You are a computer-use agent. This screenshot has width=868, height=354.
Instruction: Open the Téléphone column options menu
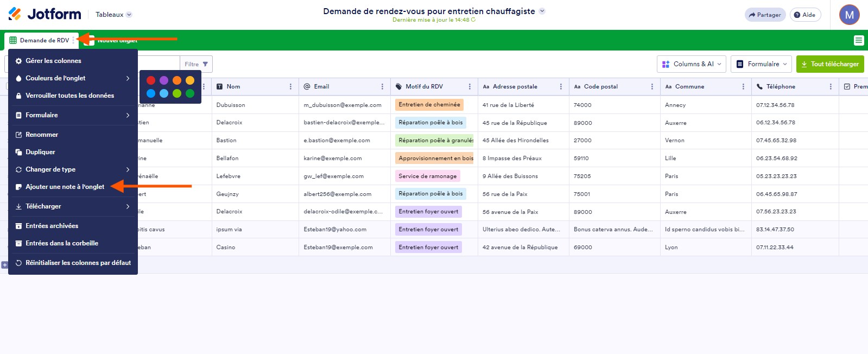coord(831,86)
